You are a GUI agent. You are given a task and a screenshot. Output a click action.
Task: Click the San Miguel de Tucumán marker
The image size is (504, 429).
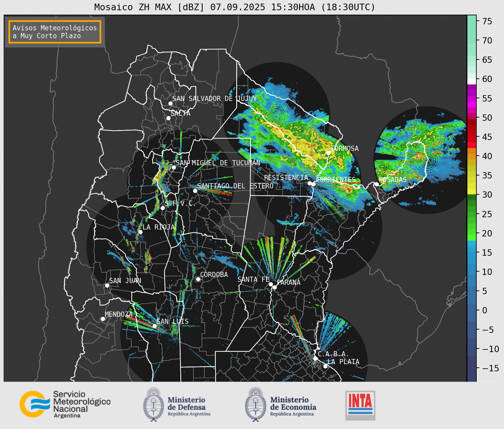pyautogui.click(x=174, y=167)
